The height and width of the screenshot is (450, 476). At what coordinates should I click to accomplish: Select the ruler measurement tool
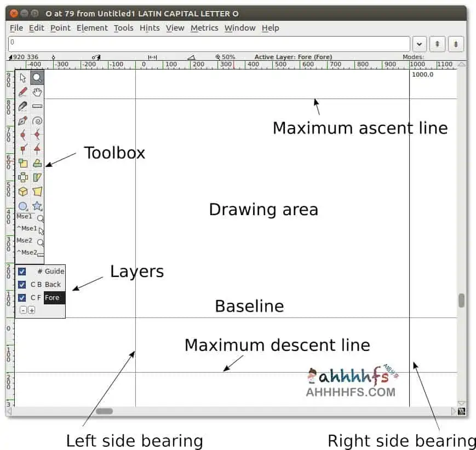(x=36, y=106)
